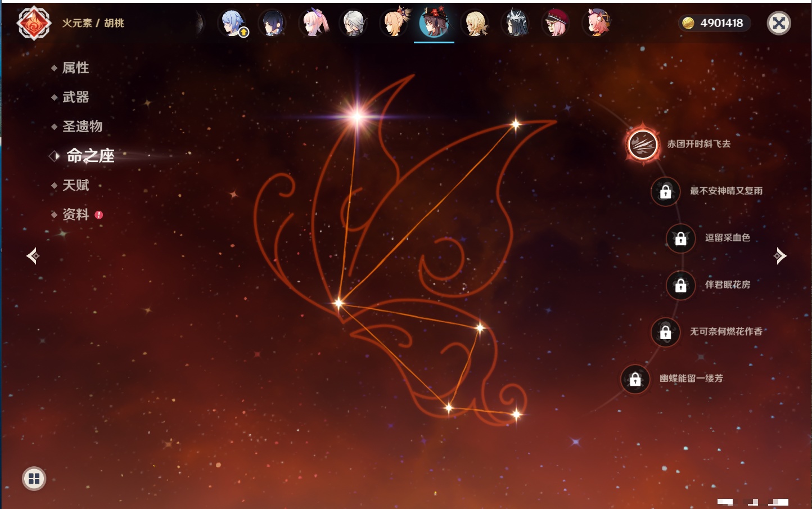Select the orange-haired character with hair ornament
The width and height of the screenshot is (812, 509).
pos(394,23)
